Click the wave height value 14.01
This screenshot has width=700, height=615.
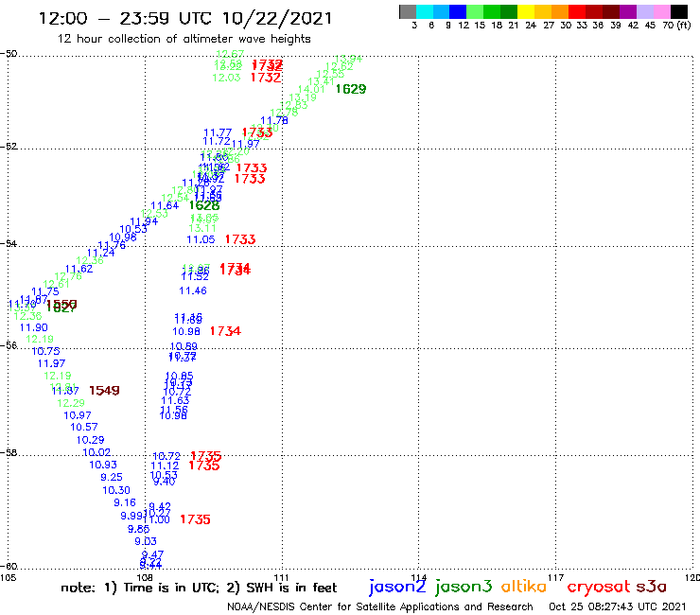click(311, 89)
